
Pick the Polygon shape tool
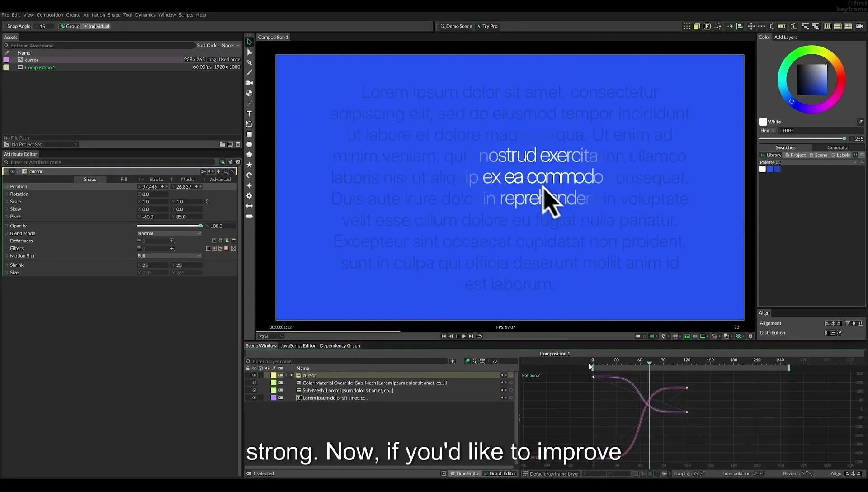pyautogui.click(x=249, y=155)
